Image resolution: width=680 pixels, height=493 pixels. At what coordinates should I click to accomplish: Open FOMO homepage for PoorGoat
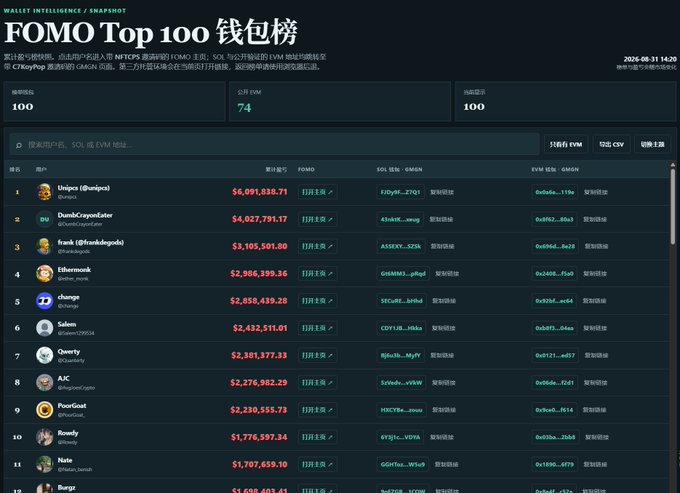(x=317, y=410)
